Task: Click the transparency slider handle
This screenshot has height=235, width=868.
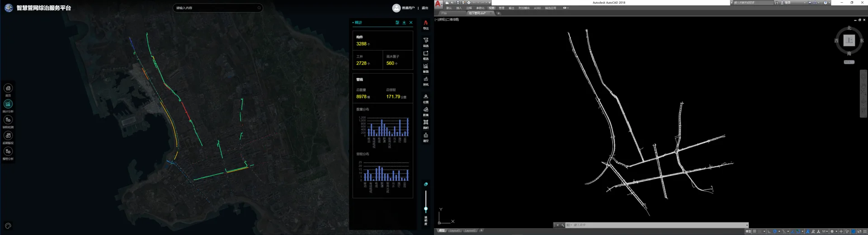Action: click(x=425, y=209)
